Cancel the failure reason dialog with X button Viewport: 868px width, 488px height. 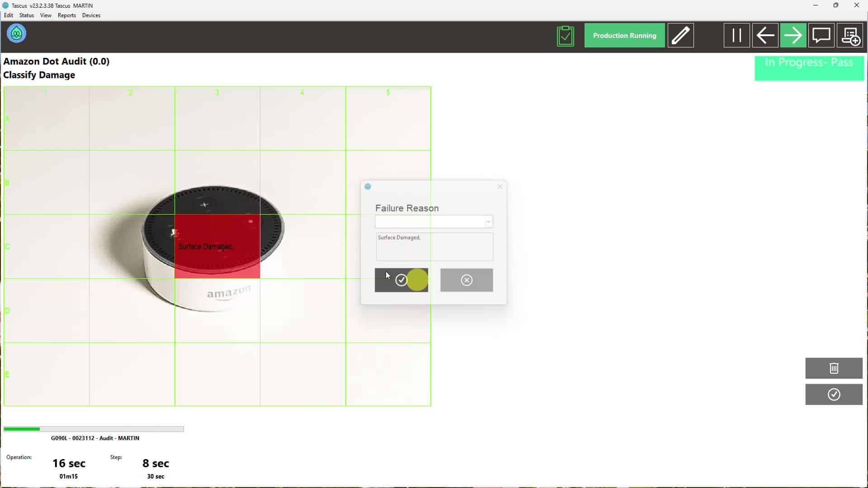tap(467, 280)
